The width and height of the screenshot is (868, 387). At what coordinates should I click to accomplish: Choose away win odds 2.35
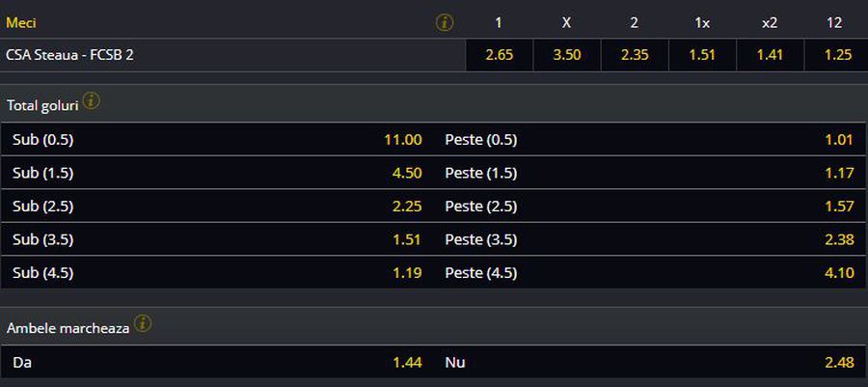click(635, 55)
